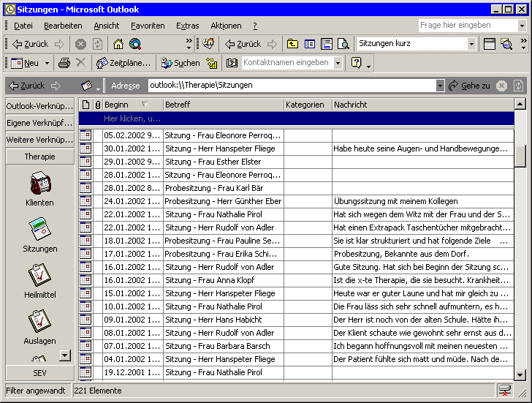
Task: Switch to the SEV shortcut group
Action: [39, 373]
